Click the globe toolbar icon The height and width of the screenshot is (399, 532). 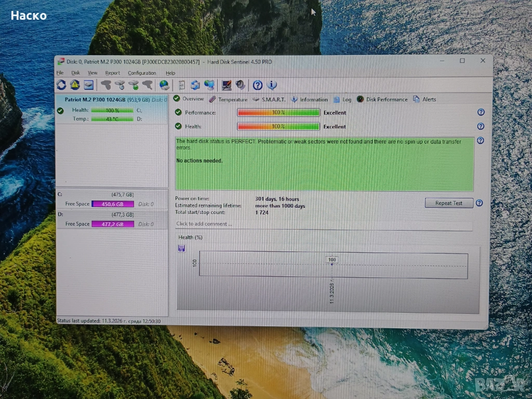pos(164,85)
